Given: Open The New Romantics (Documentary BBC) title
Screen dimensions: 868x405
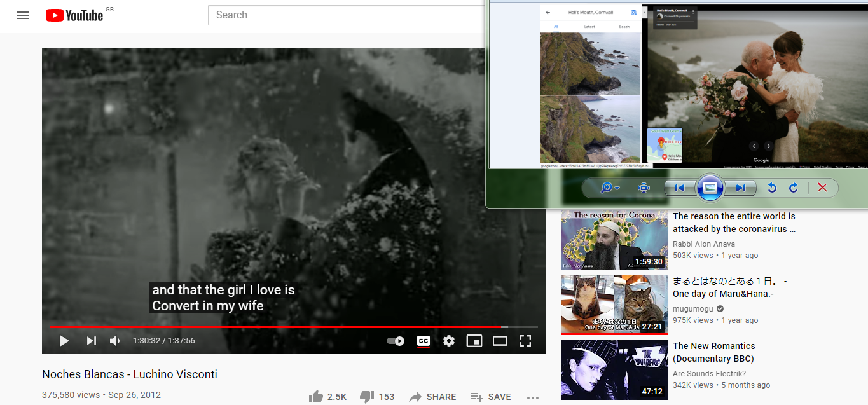Looking at the screenshot, I should coord(714,352).
